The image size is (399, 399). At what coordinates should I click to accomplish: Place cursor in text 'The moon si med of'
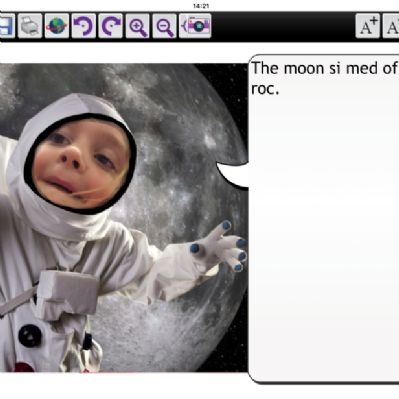[324, 68]
